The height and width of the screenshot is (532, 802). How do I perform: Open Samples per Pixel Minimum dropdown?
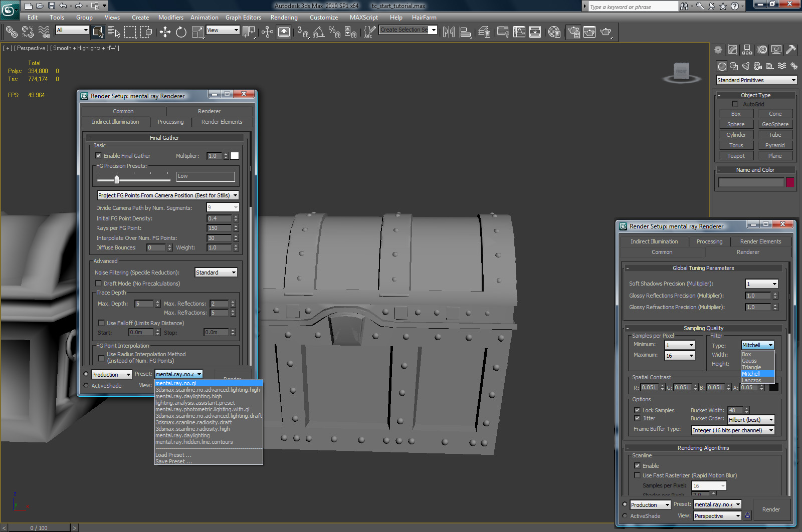coord(680,345)
